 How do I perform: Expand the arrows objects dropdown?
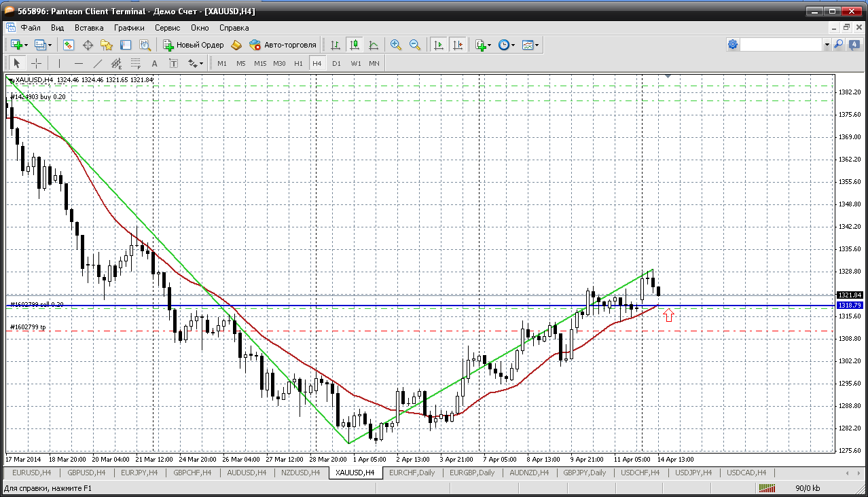pos(196,63)
